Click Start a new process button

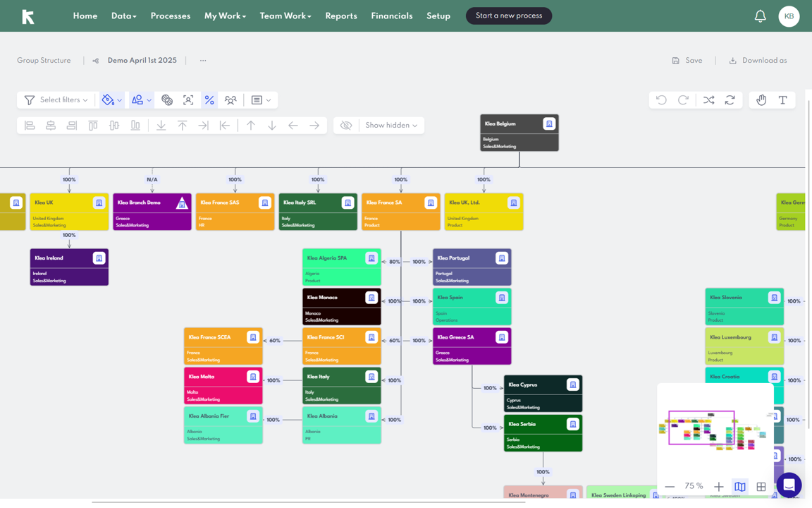pos(509,16)
